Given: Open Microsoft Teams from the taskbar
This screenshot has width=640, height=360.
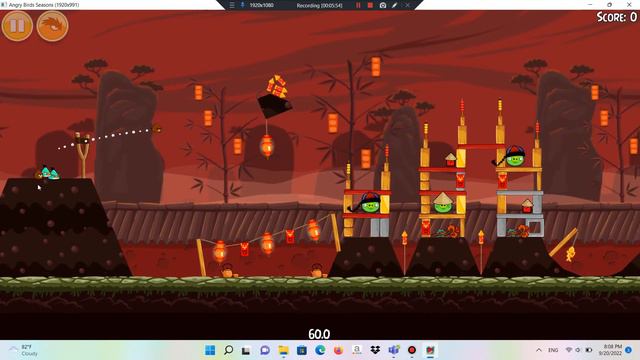Looking at the screenshot, I should pos(393,350).
